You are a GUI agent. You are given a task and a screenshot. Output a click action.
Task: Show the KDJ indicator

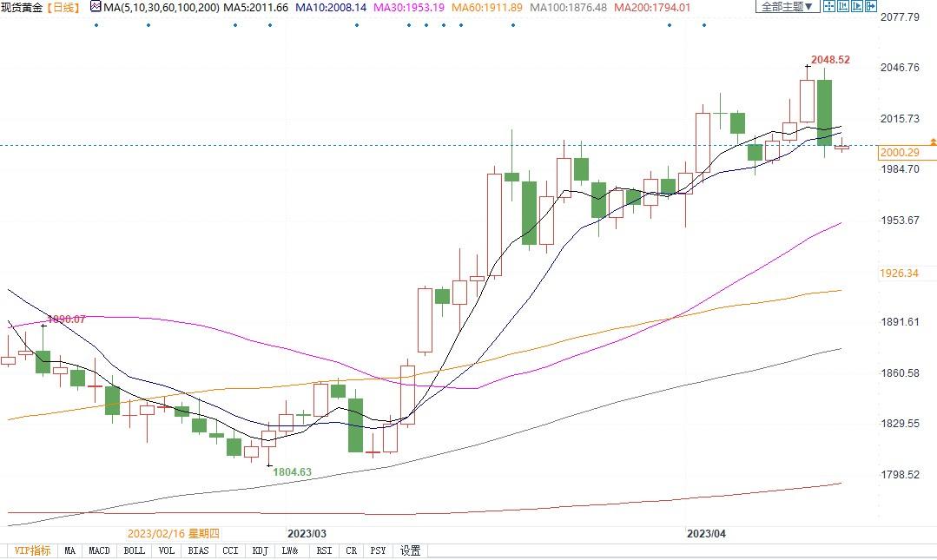[x=260, y=550]
